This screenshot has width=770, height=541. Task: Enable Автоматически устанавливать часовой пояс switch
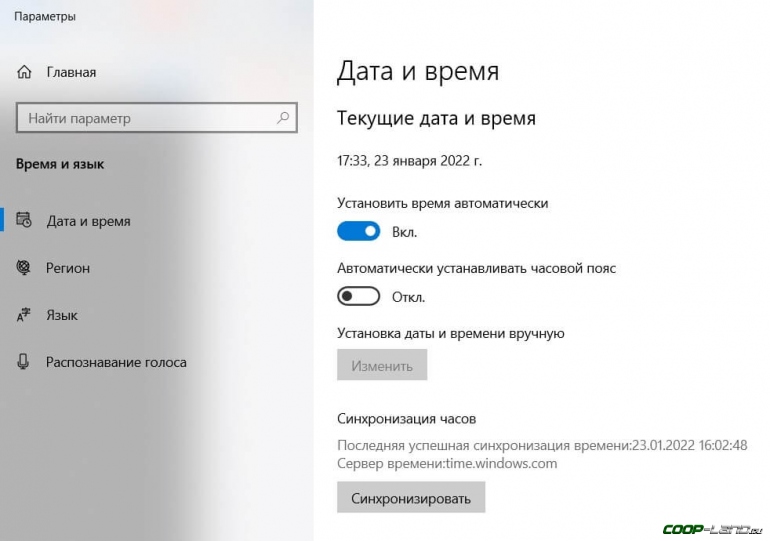(x=359, y=297)
